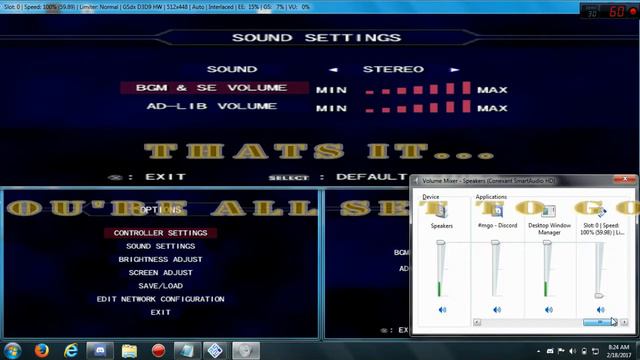Open the Device dropdown in Volume Mixer
Image resolution: width=640 pixels, height=360 pixels.
(430, 197)
